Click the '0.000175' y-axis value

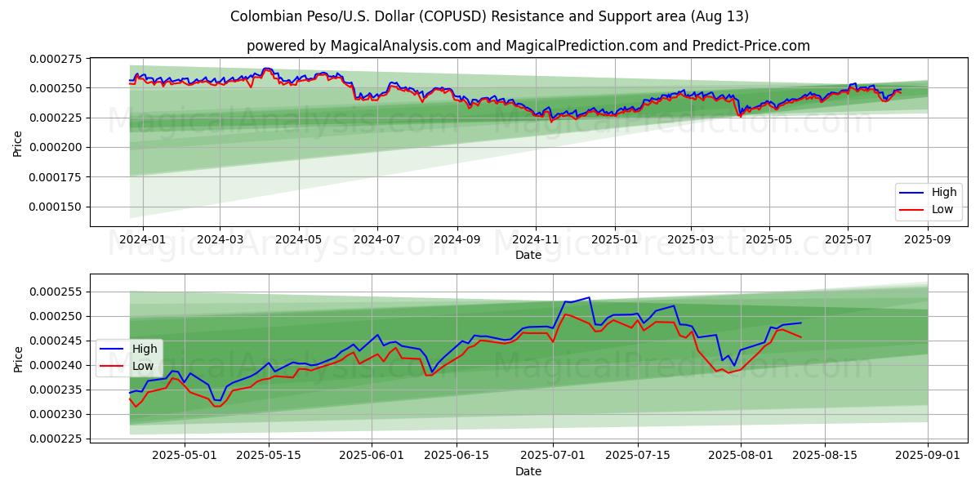click(x=56, y=177)
